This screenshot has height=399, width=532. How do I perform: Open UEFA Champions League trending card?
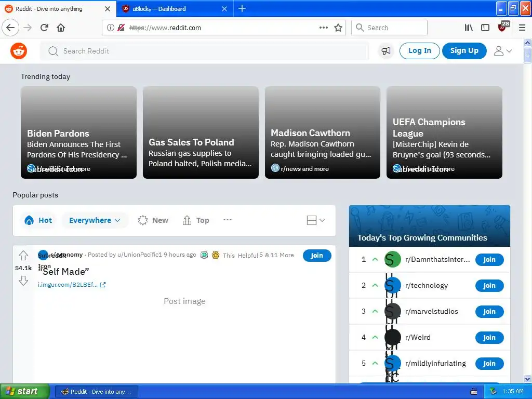coord(444,132)
